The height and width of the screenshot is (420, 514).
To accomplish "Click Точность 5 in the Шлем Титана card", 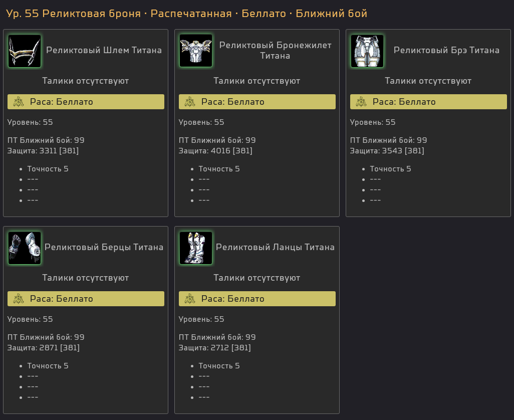I will click(x=48, y=169).
